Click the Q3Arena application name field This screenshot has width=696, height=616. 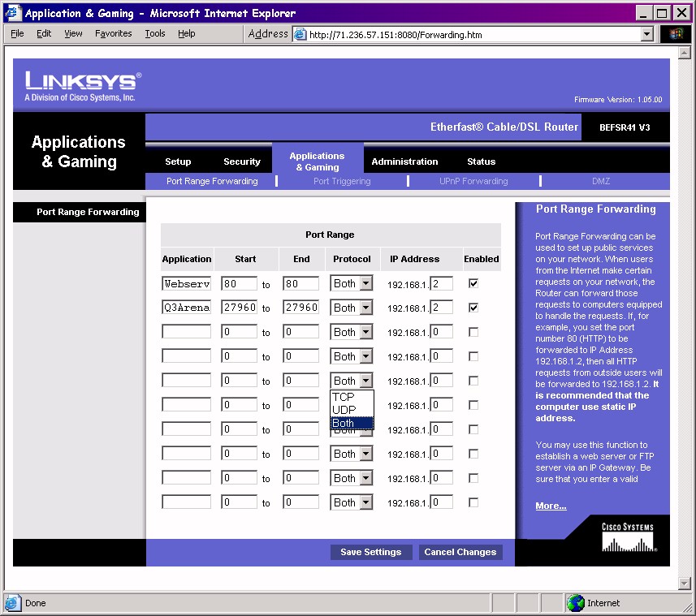pyautogui.click(x=187, y=308)
